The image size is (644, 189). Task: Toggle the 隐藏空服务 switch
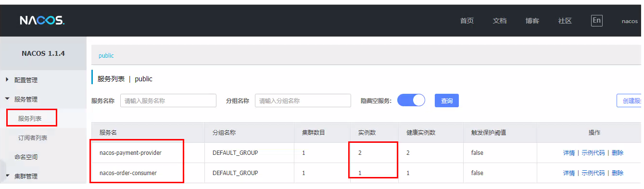(x=411, y=100)
